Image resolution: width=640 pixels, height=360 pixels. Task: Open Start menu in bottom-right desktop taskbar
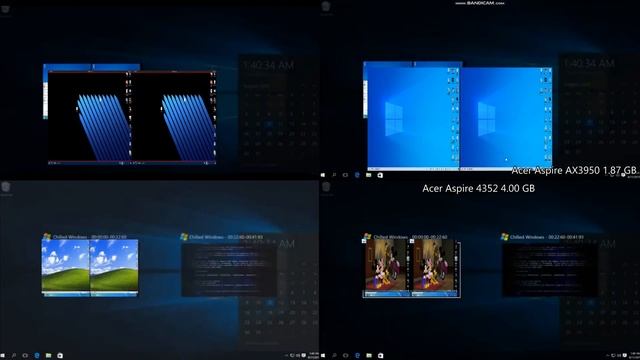[x=323, y=356]
